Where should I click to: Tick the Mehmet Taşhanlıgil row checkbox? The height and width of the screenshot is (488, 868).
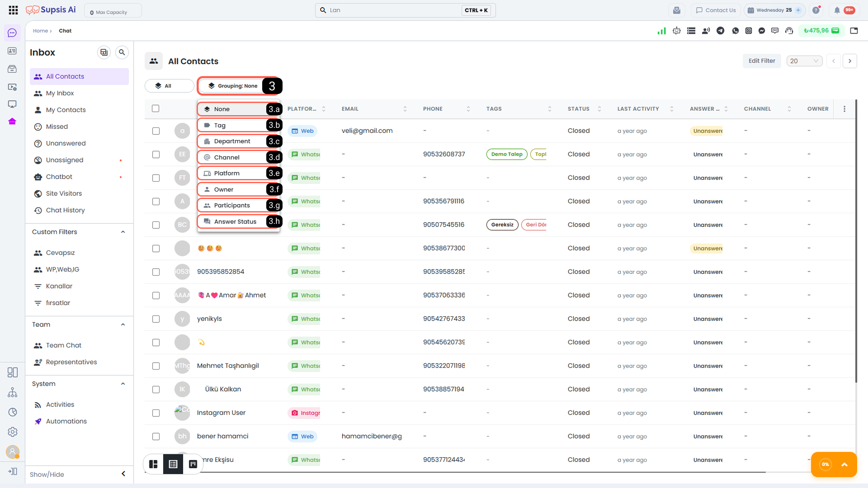point(156,366)
